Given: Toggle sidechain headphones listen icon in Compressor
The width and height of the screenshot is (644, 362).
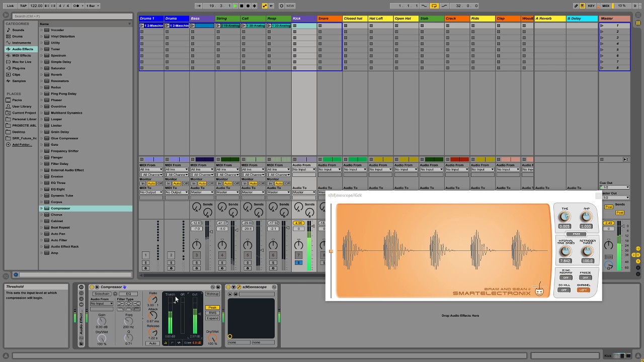Looking at the screenshot, I should (115, 294).
